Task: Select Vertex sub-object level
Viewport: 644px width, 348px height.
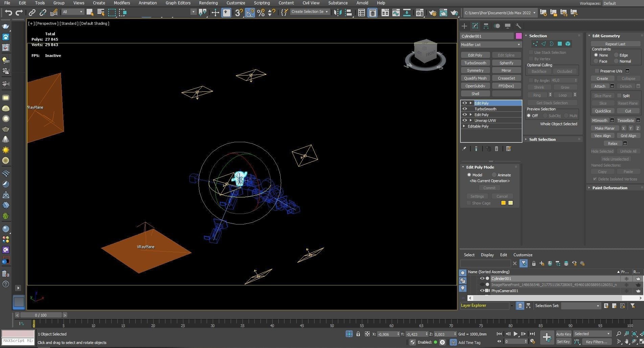Action: point(535,44)
